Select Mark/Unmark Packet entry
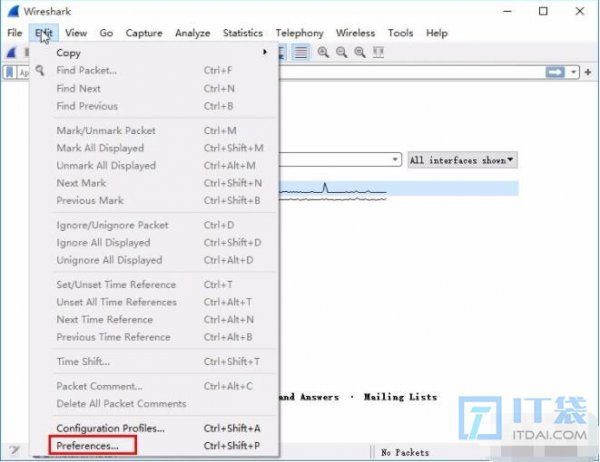 tap(154, 131)
